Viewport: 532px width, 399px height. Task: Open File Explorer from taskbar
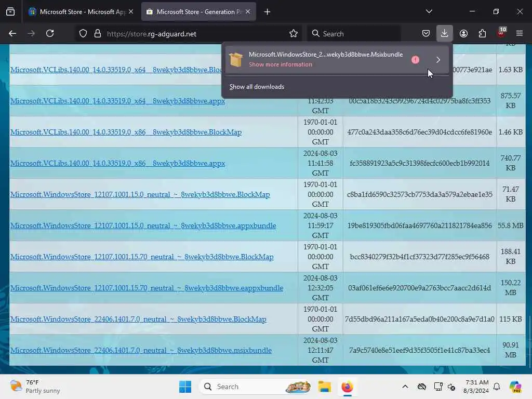click(x=324, y=387)
